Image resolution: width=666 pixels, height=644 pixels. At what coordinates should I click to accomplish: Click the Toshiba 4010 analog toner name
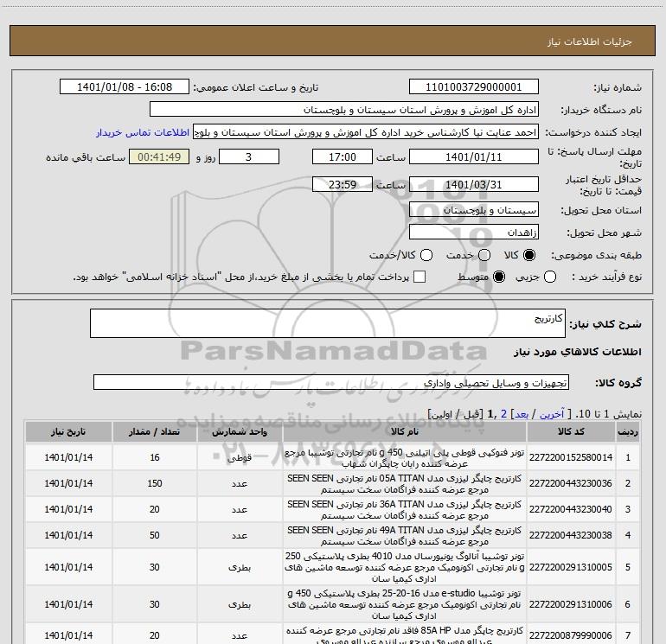click(x=405, y=567)
